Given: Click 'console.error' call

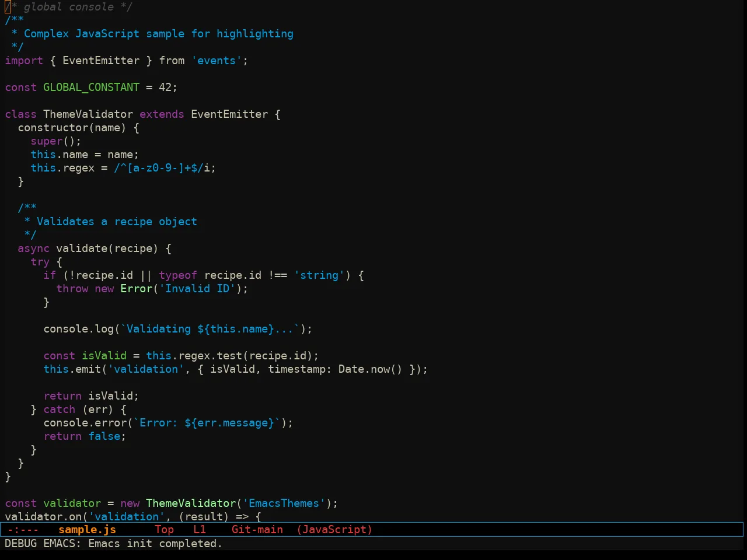Looking at the screenshot, I should [85, 423].
